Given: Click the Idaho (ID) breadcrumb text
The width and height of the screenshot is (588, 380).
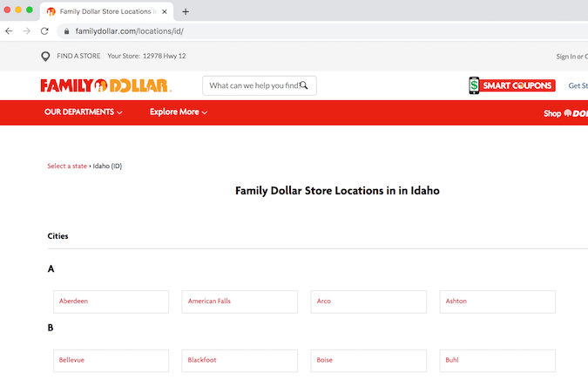Looking at the screenshot, I should (107, 166).
